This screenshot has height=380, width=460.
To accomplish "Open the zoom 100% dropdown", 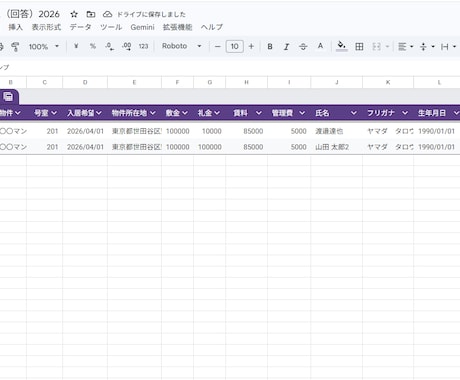I will point(44,46).
